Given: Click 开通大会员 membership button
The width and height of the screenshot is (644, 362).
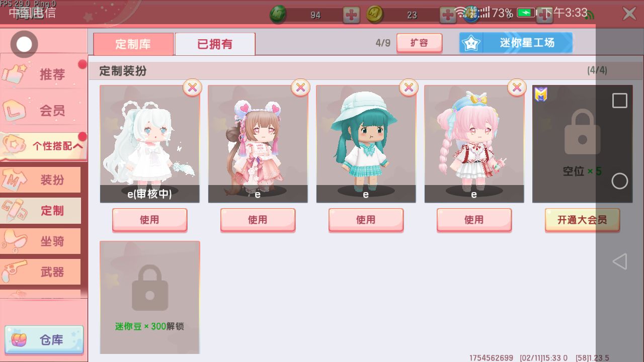Looking at the screenshot, I should 582,220.
